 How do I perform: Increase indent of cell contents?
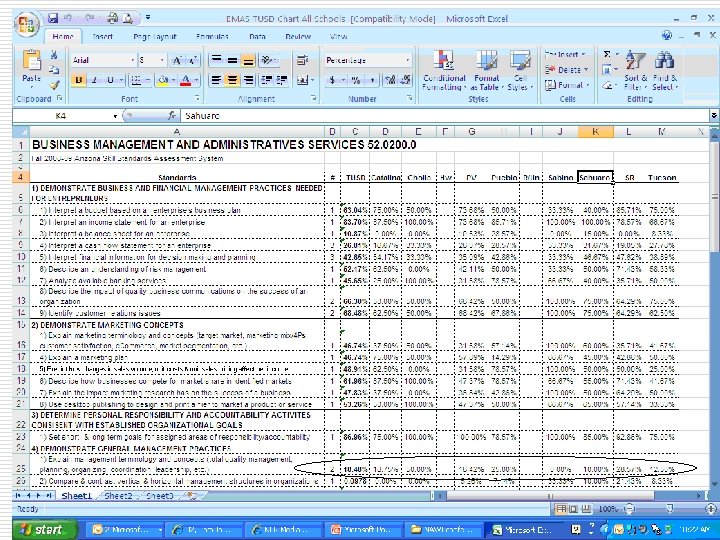point(281,80)
